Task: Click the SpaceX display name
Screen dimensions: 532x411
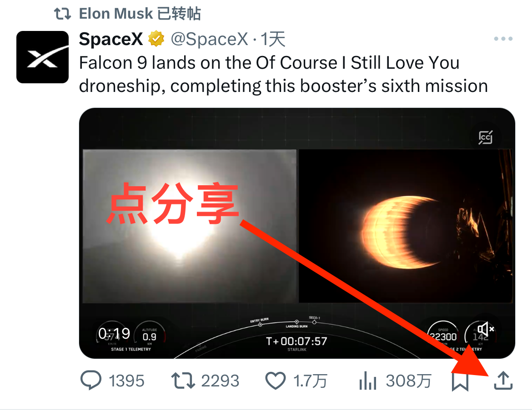Action: pos(110,40)
